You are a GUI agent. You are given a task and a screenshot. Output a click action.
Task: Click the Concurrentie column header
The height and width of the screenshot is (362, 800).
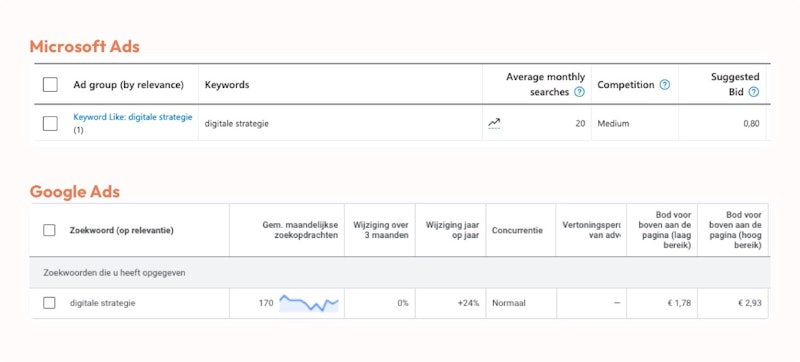tap(517, 230)
